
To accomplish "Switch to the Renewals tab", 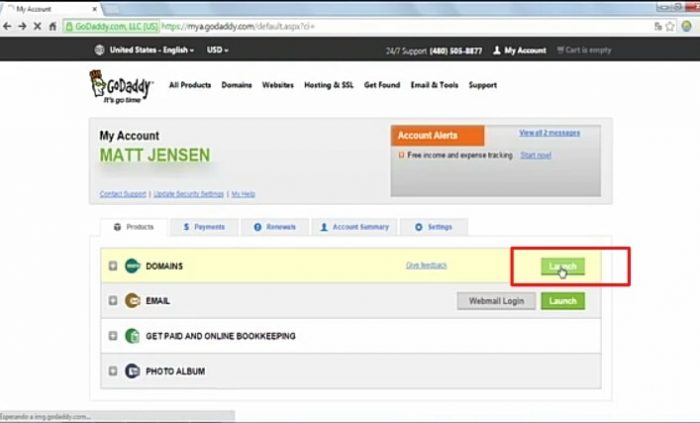I will [275, 227].
